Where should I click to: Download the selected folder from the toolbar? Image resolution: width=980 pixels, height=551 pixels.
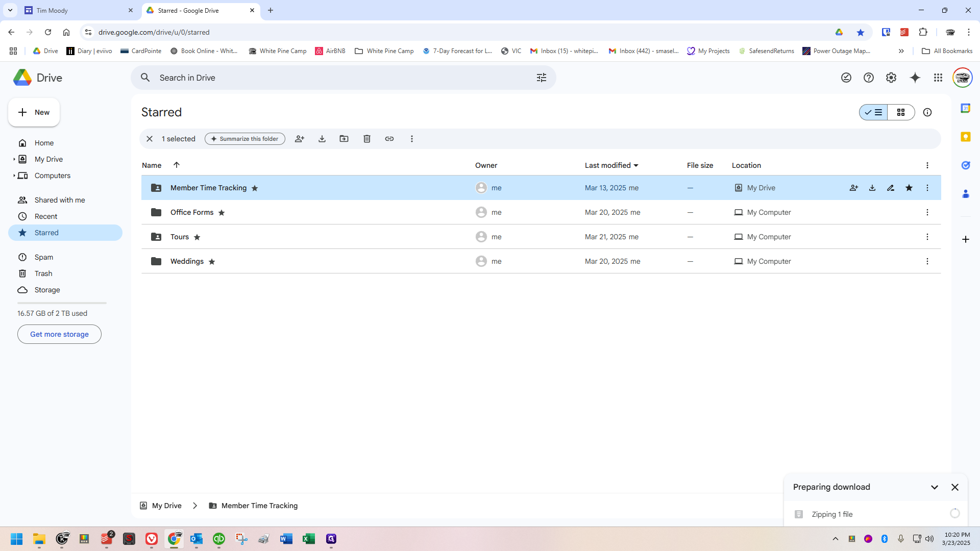[x=322, y=139]
